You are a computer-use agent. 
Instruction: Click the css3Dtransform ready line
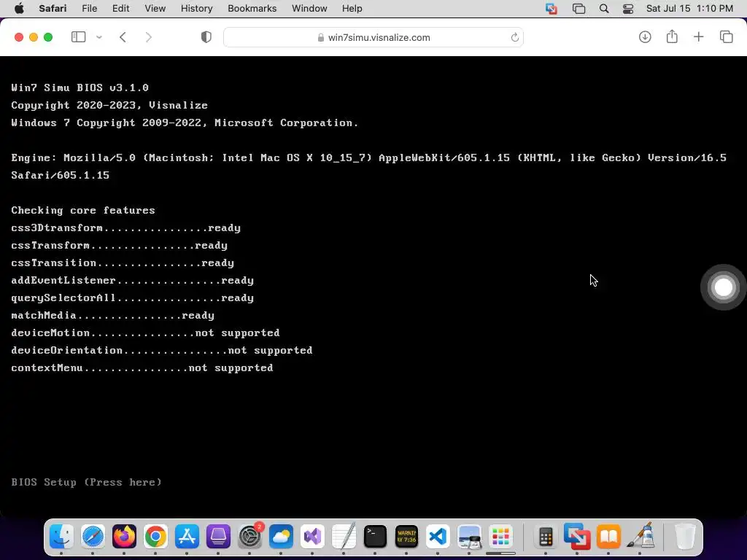pyautogui.click(x=125, y=228)
